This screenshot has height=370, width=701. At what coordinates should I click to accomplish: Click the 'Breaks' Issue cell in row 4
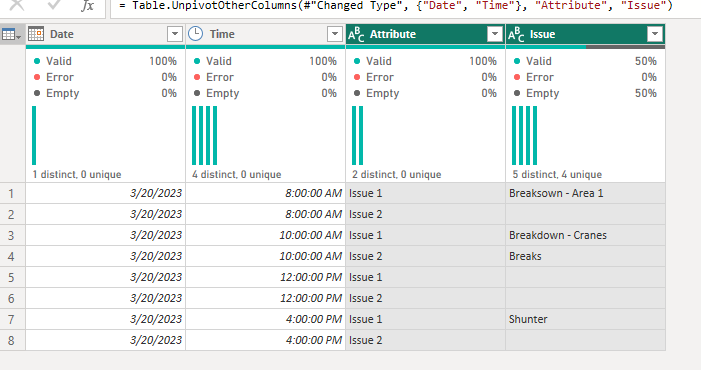[x=586, y=256]
